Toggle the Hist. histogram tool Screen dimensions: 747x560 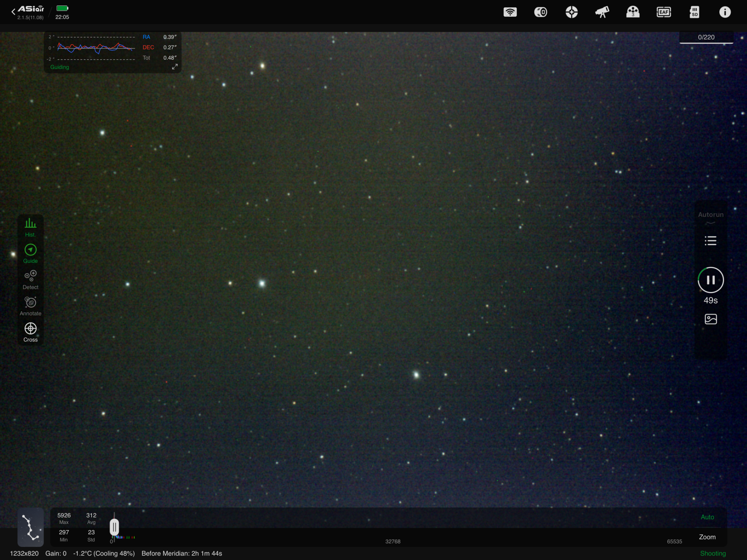click(x=30, y=227)
